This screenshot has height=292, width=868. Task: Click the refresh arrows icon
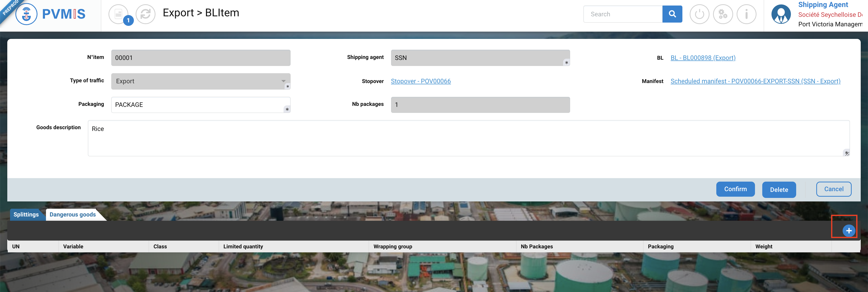point(145,14)
